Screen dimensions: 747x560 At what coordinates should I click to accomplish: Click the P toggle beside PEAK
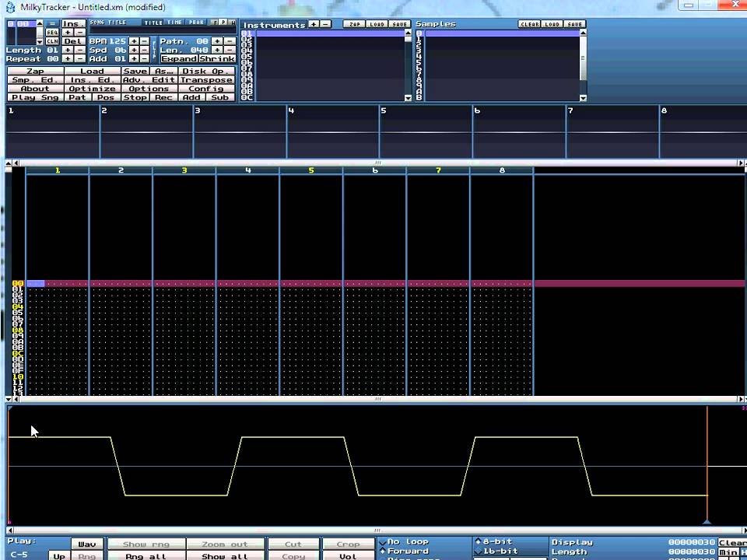coord(223,23)
